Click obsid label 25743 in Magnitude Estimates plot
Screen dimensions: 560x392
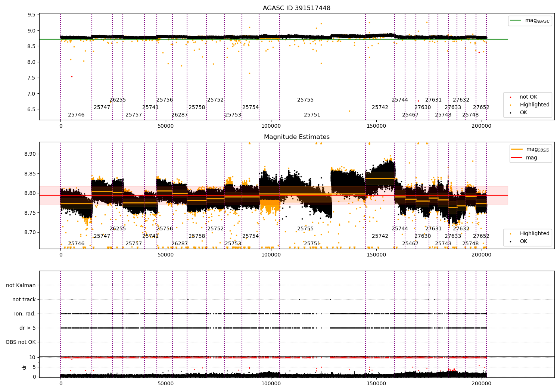click(x=443, y=244)
